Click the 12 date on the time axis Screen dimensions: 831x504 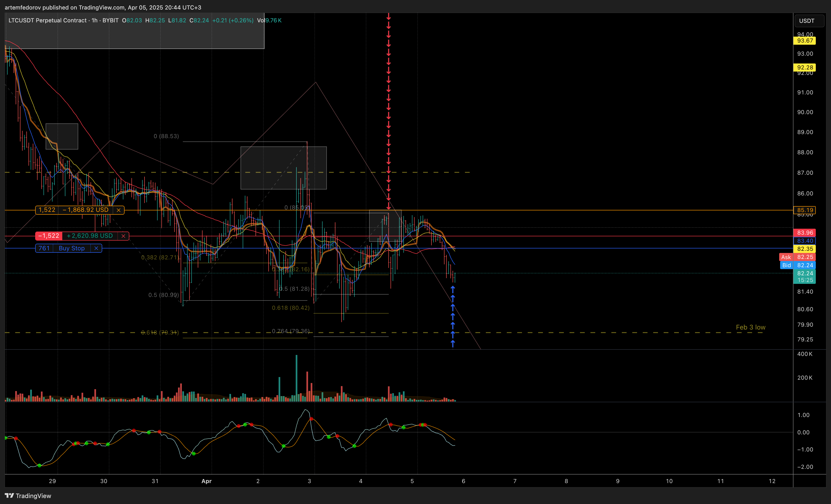pyautogui.click(x=772, y=481)
